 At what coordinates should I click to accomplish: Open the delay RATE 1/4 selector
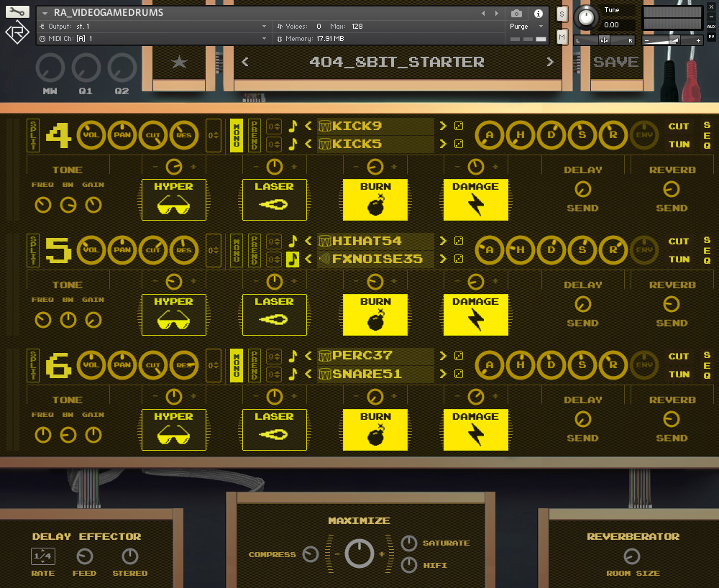coord(43,556)
